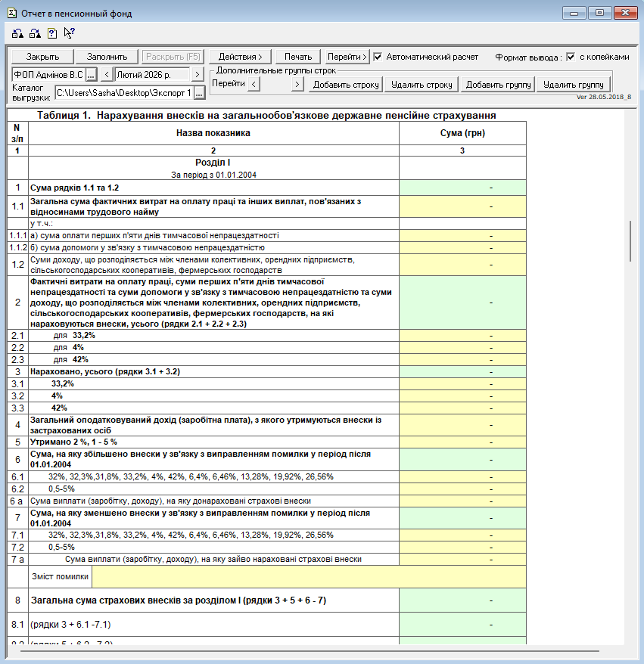Click the second toolbar icon with right-curved arrow
This screenshot has width=644, height=664.
[35, 33]
